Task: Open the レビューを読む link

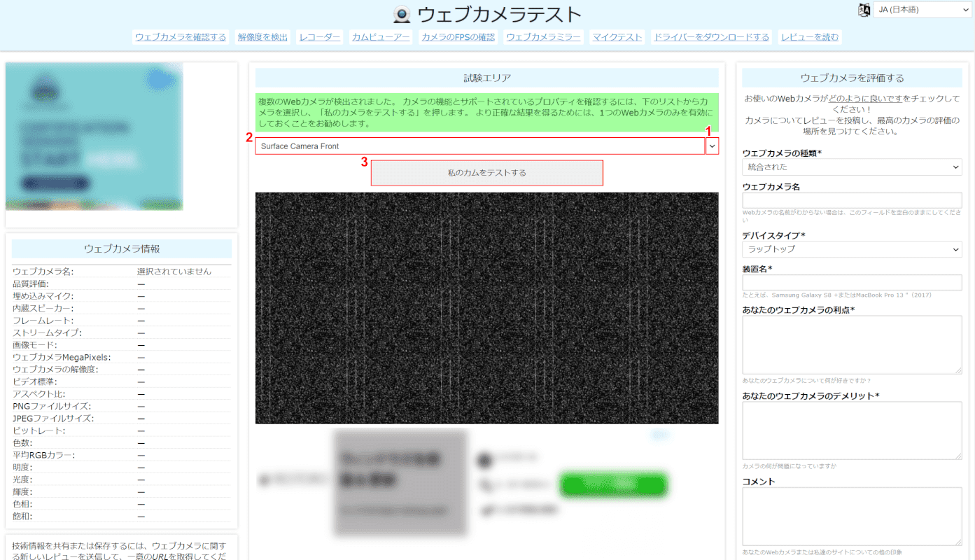Action: [x=810, y=37]
